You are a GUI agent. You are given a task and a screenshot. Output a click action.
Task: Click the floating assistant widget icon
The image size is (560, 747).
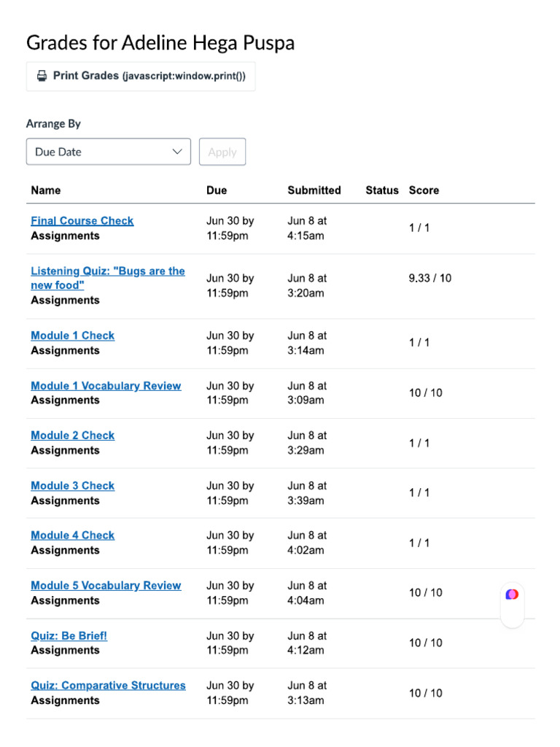tap(512, 595)
